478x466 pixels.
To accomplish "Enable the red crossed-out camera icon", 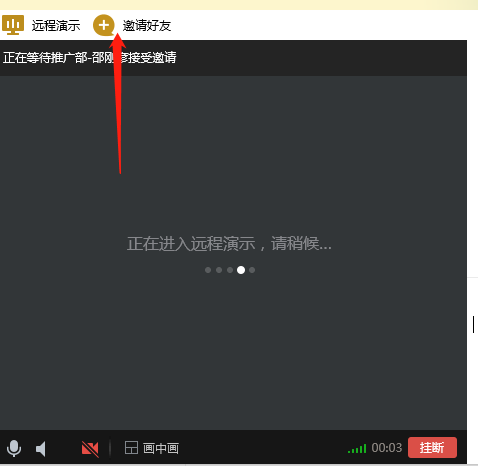I will point(90,448).
